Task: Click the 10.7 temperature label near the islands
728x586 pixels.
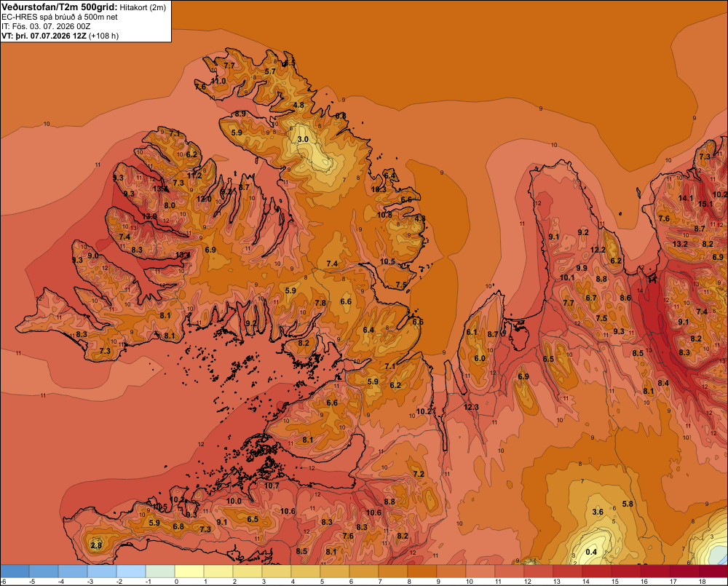Action: click(272, 486)
